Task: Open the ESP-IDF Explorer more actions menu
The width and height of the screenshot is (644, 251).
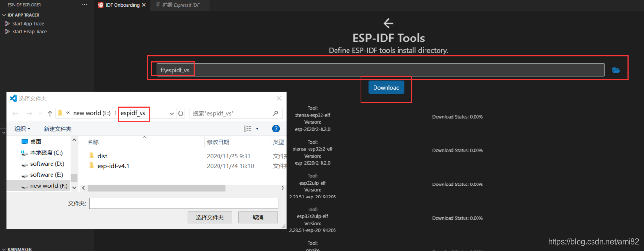Action: (85, 5)
